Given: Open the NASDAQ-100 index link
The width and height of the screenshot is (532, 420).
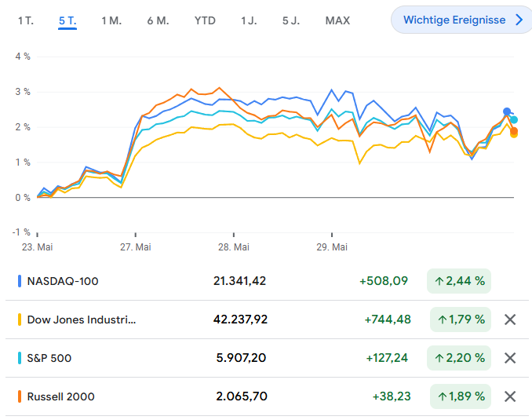Looking at the screenshot, I should pyautogui.click(x=63, y=281).
